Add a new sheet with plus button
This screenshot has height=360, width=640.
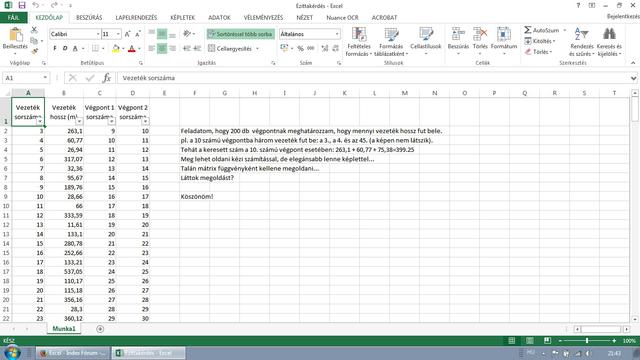tap(100, 329)
